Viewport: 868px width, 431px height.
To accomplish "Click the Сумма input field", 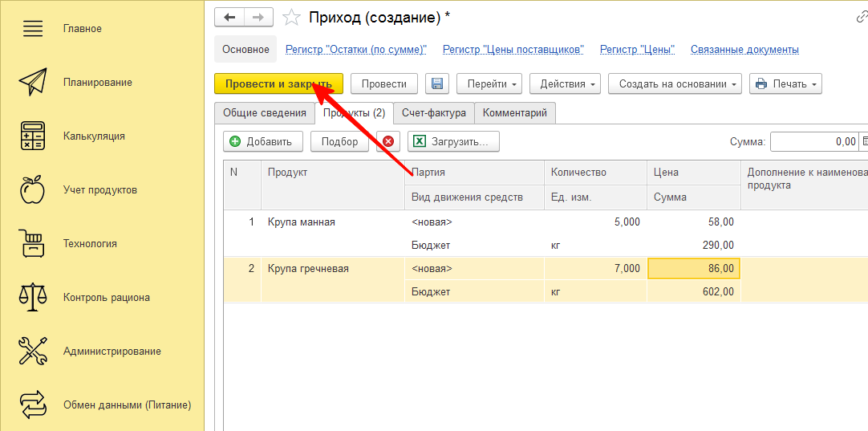I will coord(813,142).
